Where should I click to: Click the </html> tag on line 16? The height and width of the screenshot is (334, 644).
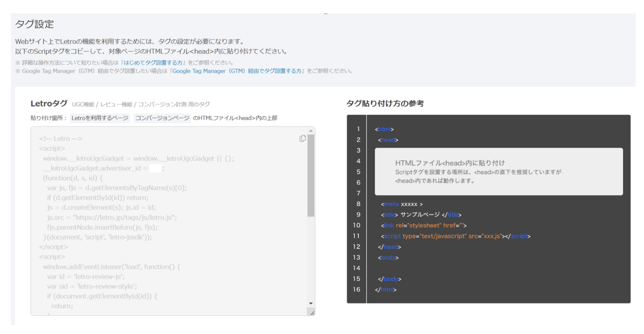[x=387, y=289]
